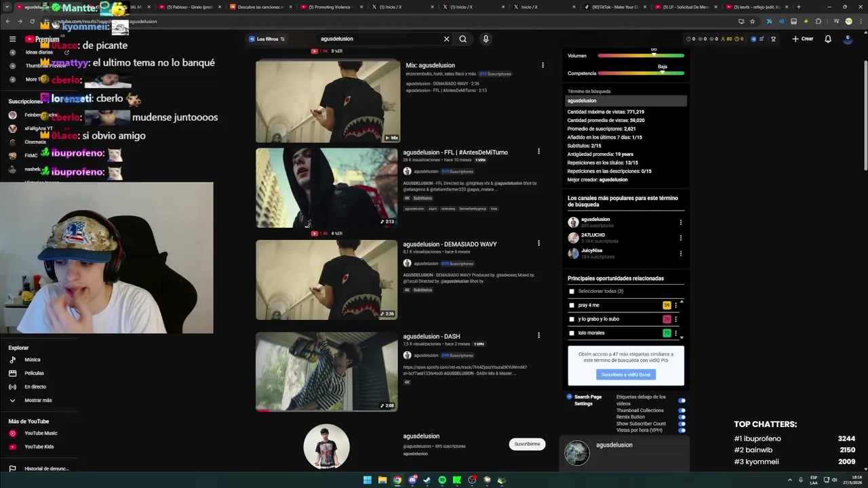The height and width of the screenshot is (488, 868).
Task: Go to Películas in Explorar sidebar
Action: coord(34,373)
